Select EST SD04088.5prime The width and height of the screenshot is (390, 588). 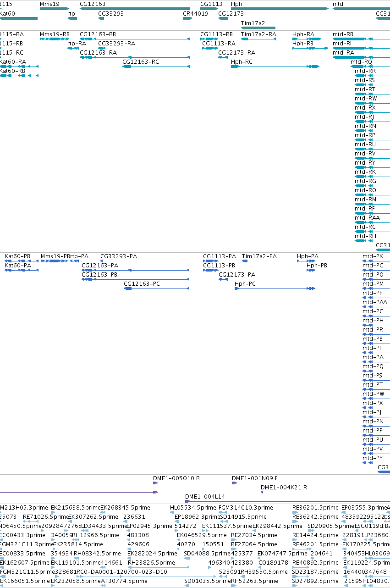pos(207,554)
